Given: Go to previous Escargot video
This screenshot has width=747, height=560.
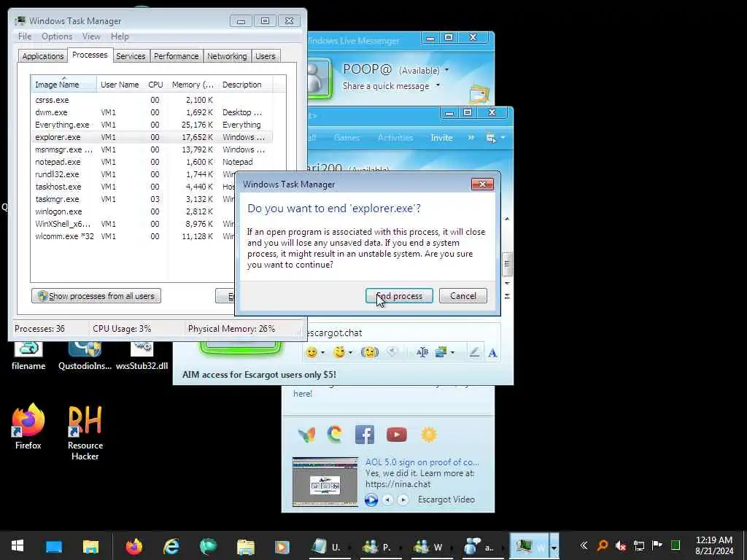Looking at the screenshot, I should (x=388, y=499).
